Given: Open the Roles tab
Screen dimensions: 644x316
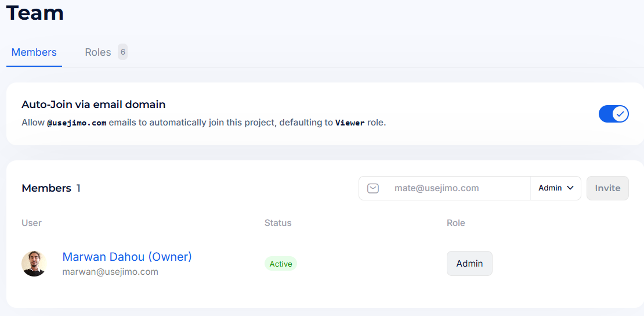Looking at the screenshot, I should [97, 52].
